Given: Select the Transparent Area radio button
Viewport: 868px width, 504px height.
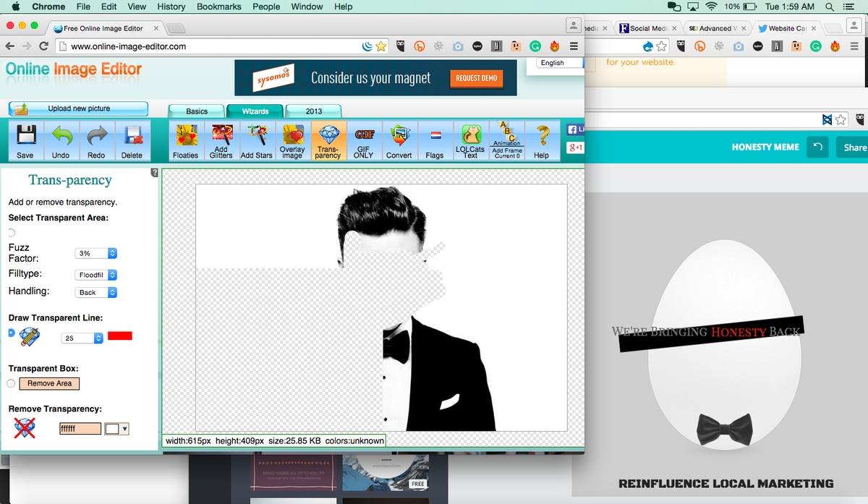Looking at the screenshot, I should coord(11,233).
